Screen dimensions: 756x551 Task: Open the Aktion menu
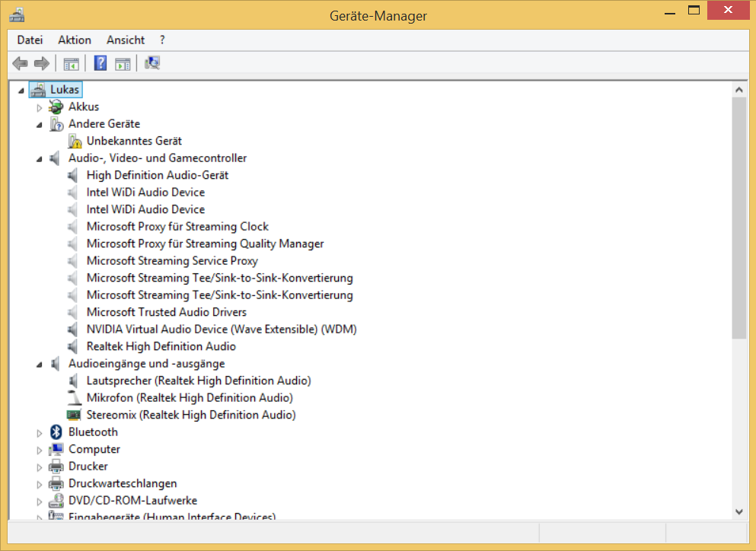pyautogui.click(x=75, y=40)
